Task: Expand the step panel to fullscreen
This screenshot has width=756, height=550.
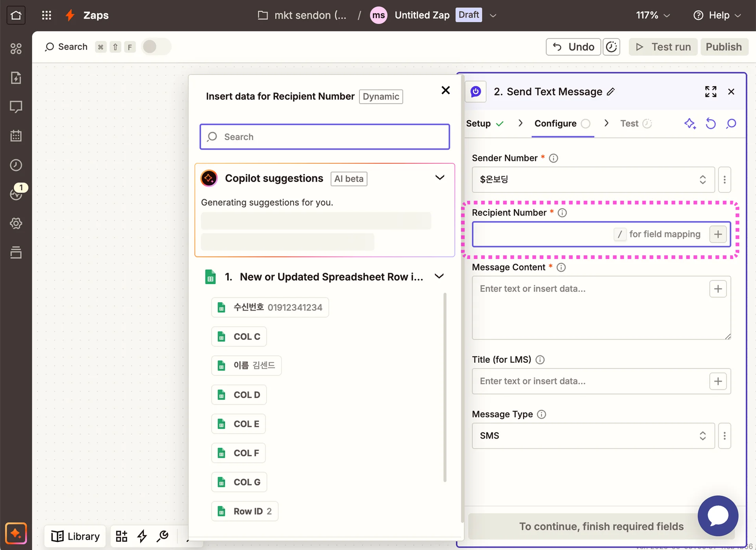Action: (x=710, y=92)
